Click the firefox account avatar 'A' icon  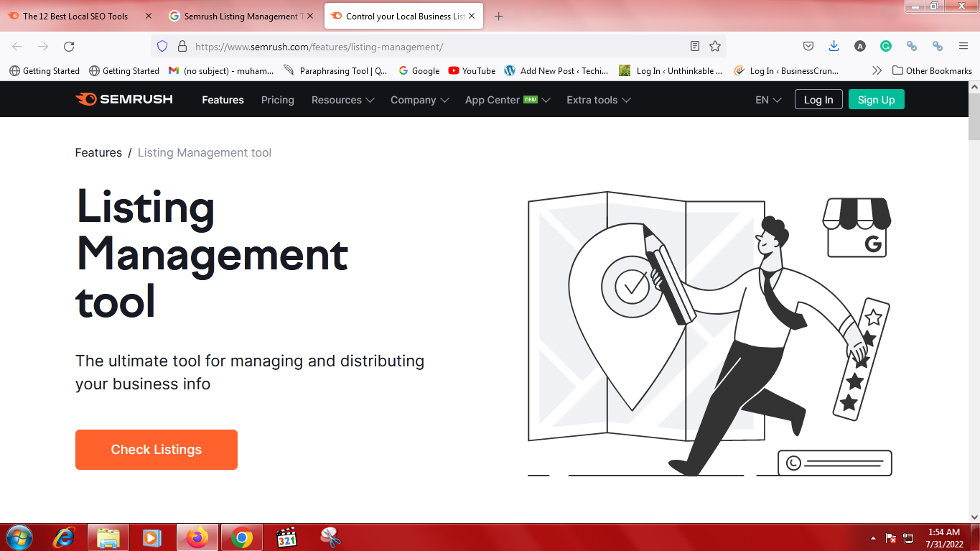860,46
